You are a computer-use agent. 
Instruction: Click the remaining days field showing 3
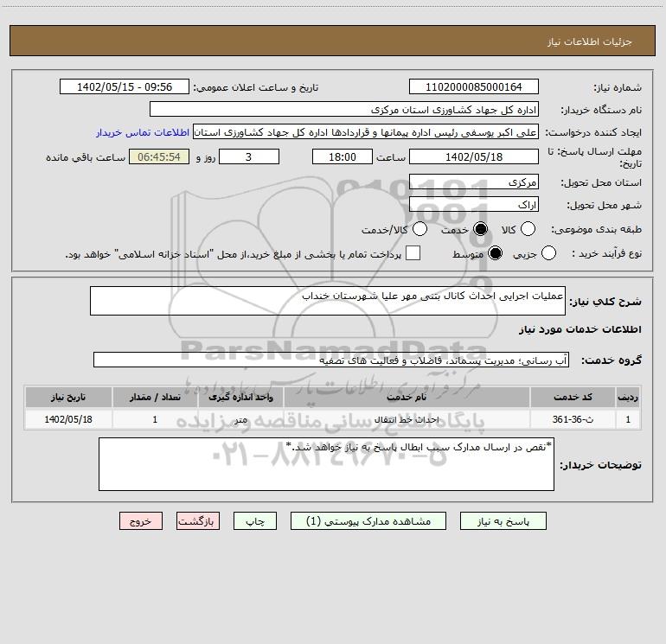[249, 156]
